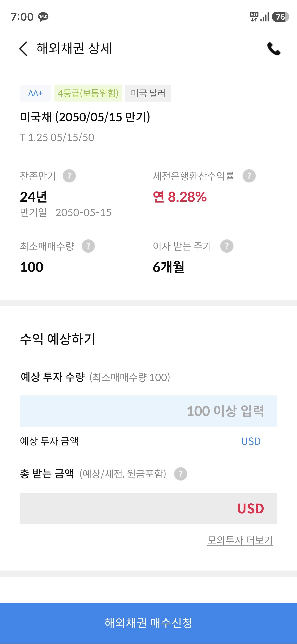
Task: Open help icon next to 세전은행환산수익률
Action: point(249,176)
